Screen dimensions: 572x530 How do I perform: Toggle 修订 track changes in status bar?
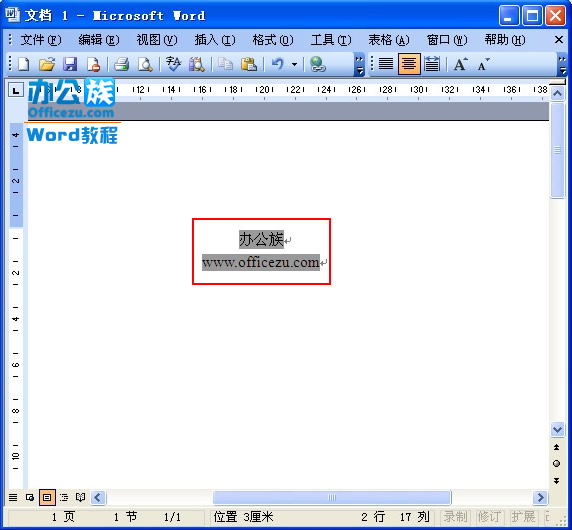coord(489,517)
